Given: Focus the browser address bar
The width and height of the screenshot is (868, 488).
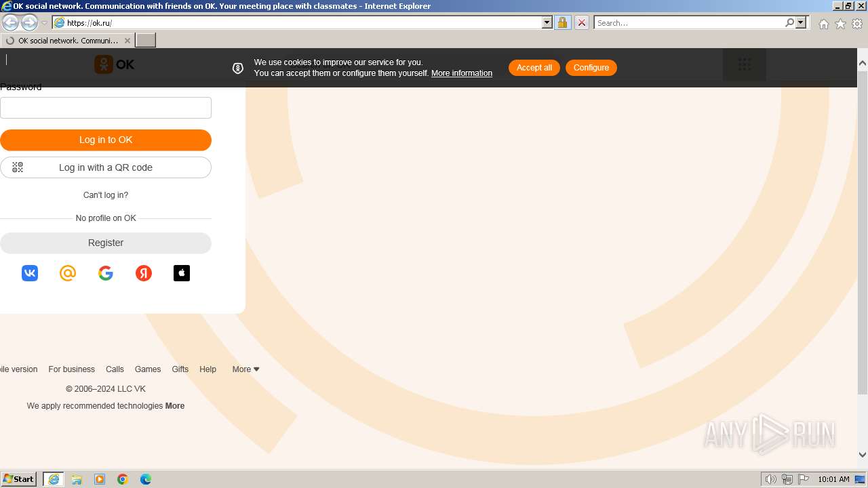Looking at the screenshot, I should (x=303, y=22).
